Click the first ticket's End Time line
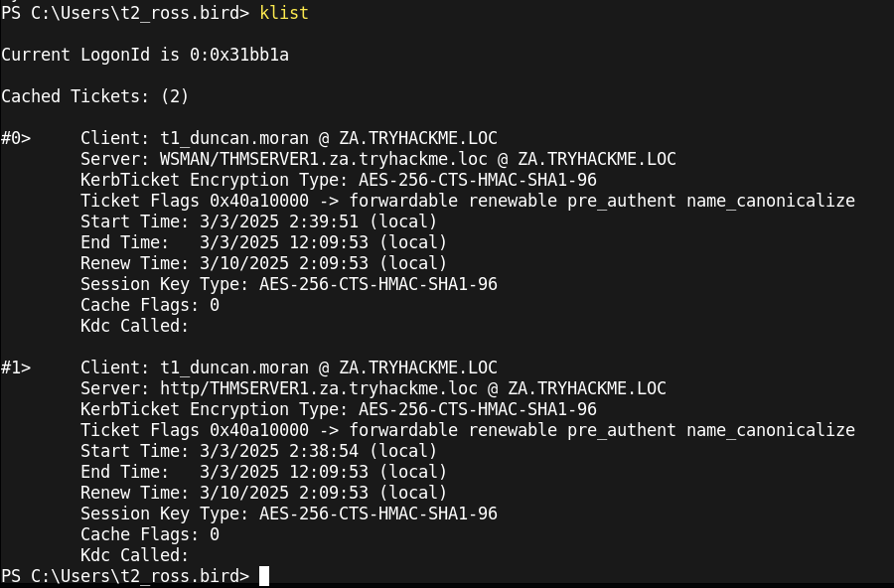The width and height of the screenshot is (894, 588). (x=263, y=242)
